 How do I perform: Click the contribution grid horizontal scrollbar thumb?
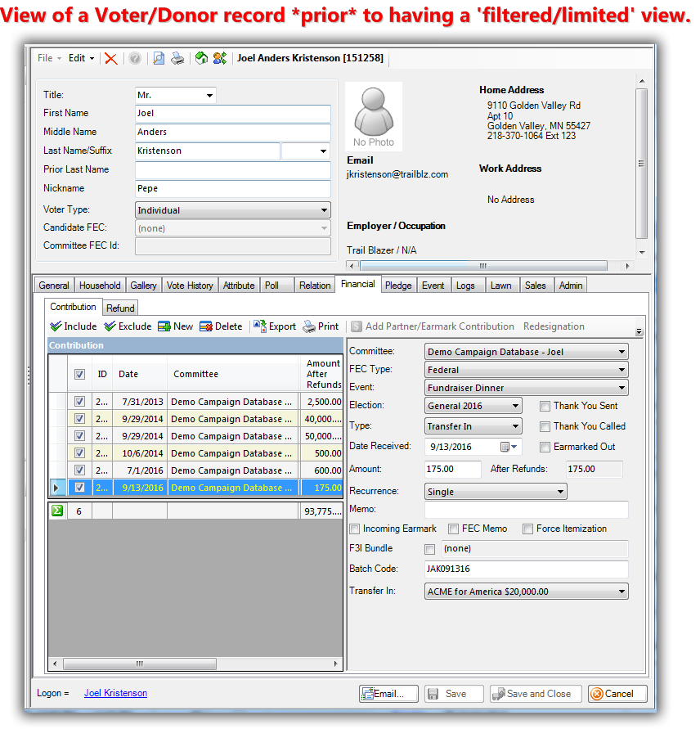[140, 664]
